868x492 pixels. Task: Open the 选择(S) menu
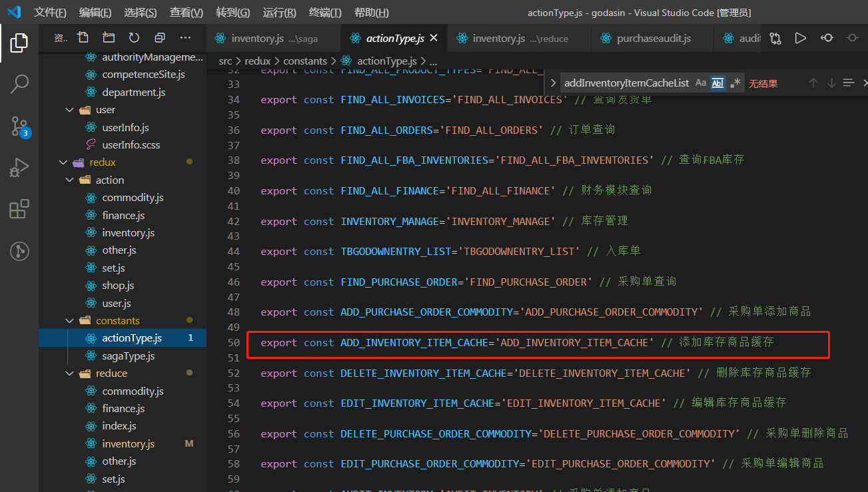point(141,13)
